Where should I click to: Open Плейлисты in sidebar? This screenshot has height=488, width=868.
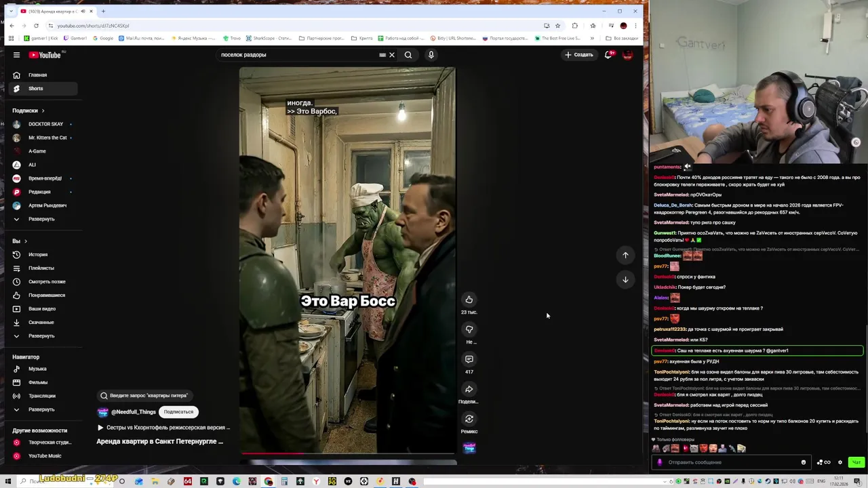(x=43, y=268)
